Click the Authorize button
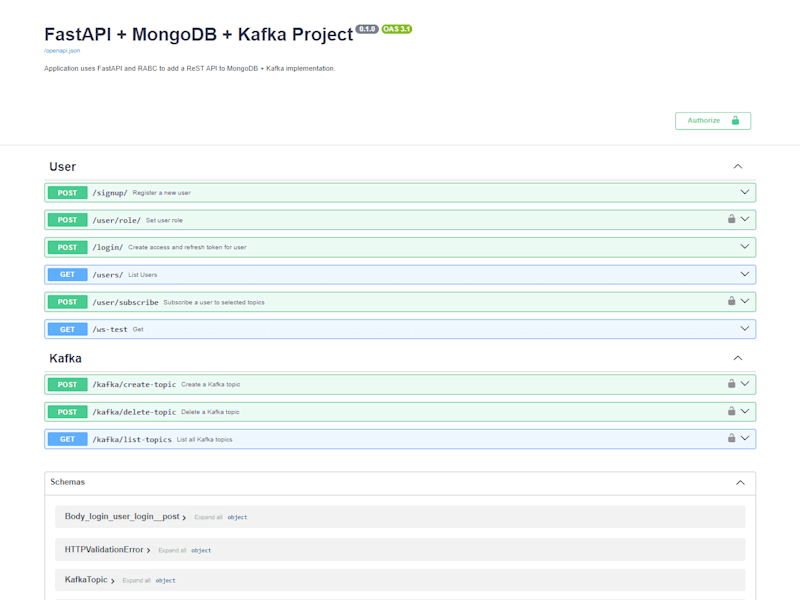The height and width of the screenshot is (600, 800). [713, 121]
